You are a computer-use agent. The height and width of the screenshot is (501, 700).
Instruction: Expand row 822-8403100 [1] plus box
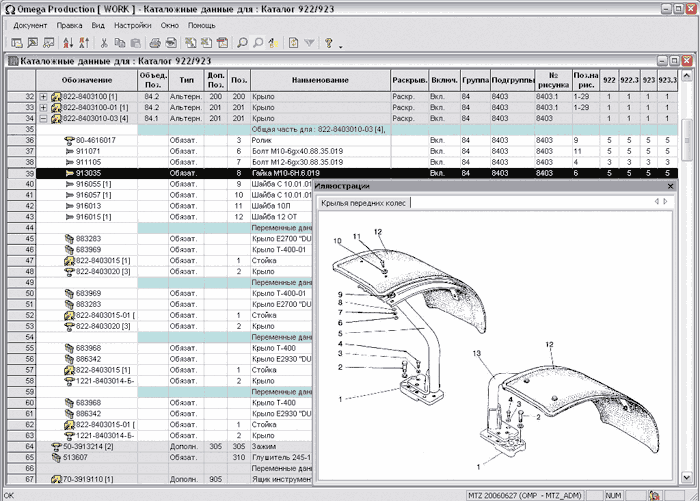click(x=43, y=96)
